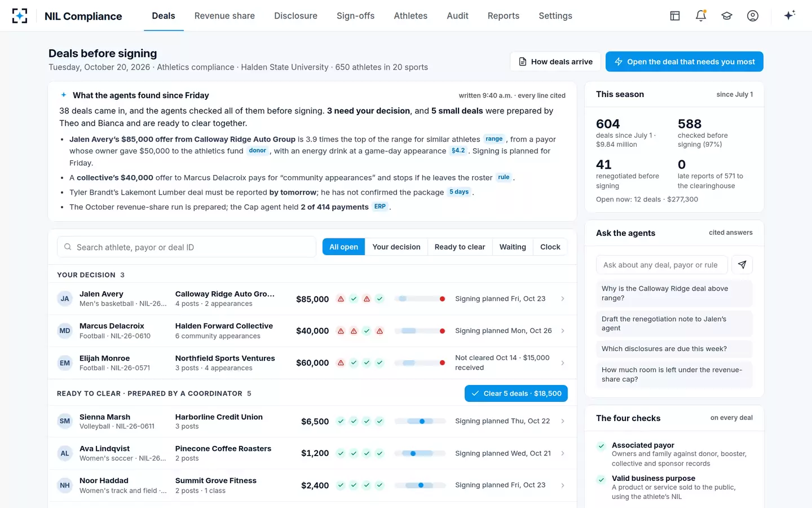Filter list to Your decision

pyautogui.click(x=396, y=247)
